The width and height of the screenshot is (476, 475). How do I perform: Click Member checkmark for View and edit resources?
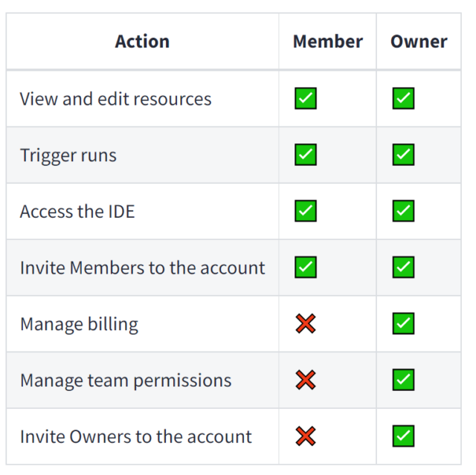click(306, 98)
